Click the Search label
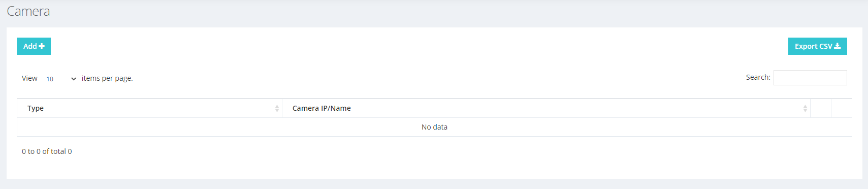This screenshot has width=868, height=189. (758, 77)
